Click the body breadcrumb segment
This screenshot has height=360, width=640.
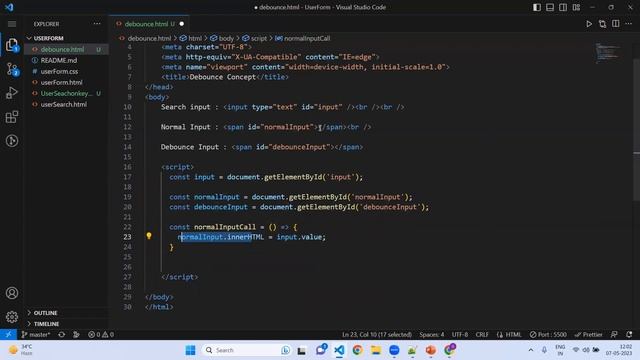click(x=222, y=38)
